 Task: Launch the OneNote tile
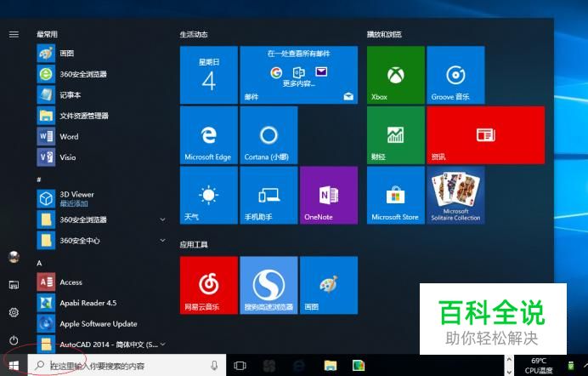(329, 195)
